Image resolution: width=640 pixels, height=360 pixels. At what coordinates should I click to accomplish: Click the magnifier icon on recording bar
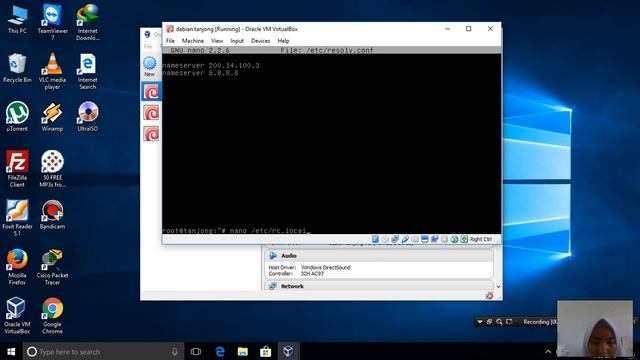point(499,322)
